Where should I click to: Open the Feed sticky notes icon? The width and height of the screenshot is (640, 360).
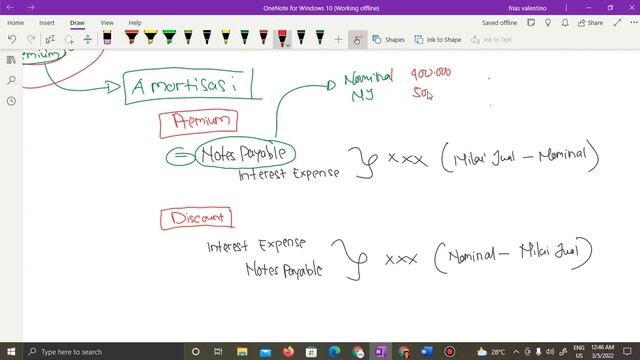(x=531, y=23)
